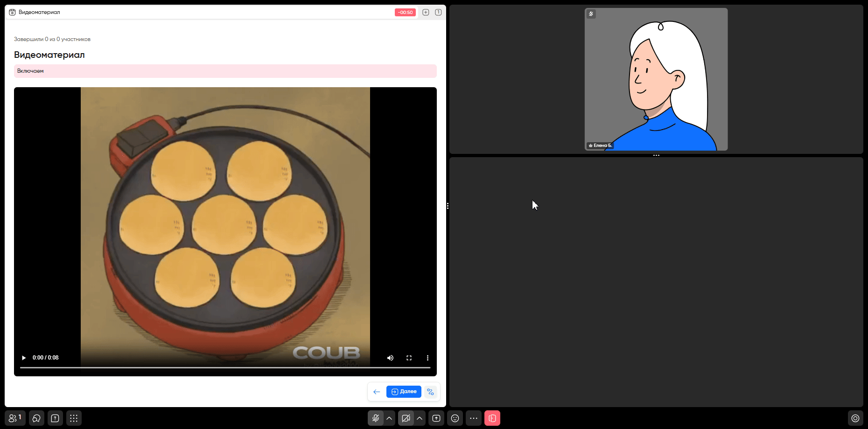The image size is (868, 429).
Task: Click the numbered 1 icon in the header
Action: click(438, 12)
